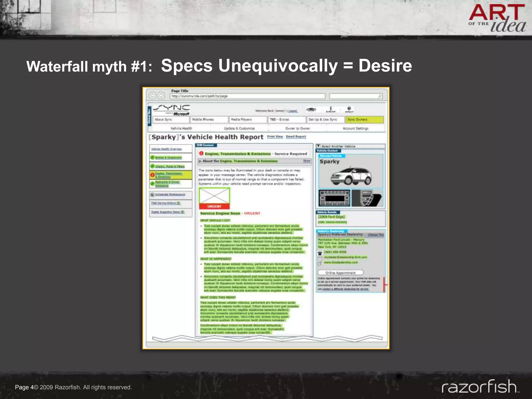Click the clock icon beside Scheduled Maintenance
Image resolution: width=532 pixels, height=399 pixels.
click(152, 195)
